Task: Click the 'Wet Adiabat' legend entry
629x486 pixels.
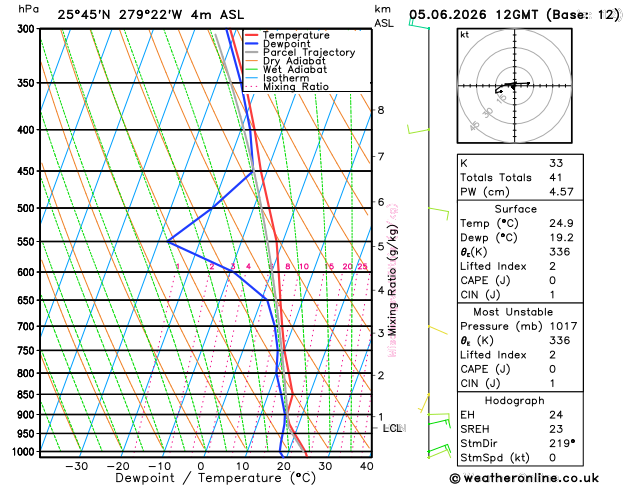Action: tap(295, 69)
